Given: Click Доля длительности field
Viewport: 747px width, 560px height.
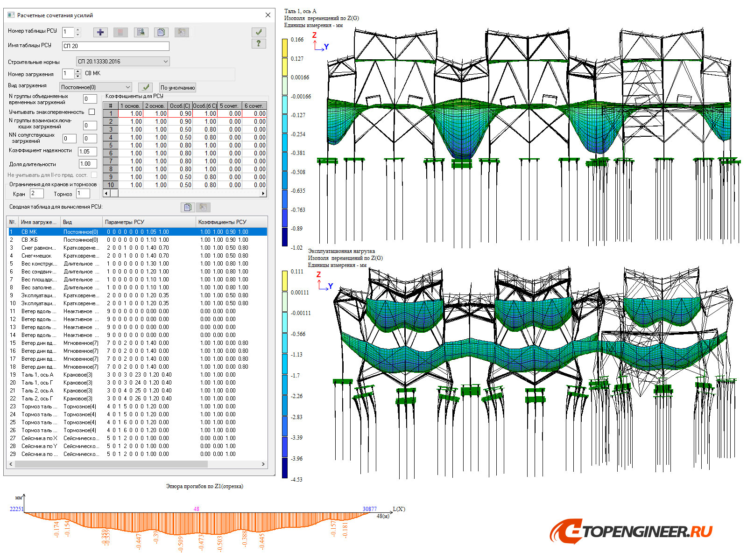Looking at the screenshot, I should 88,164.
